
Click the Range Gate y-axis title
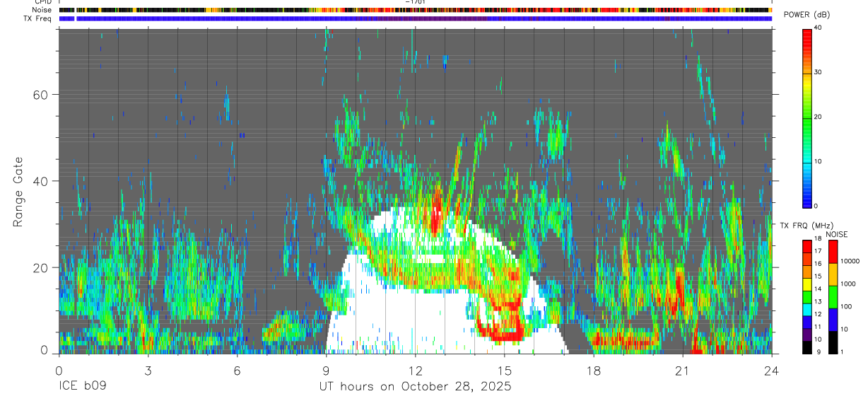18,192
